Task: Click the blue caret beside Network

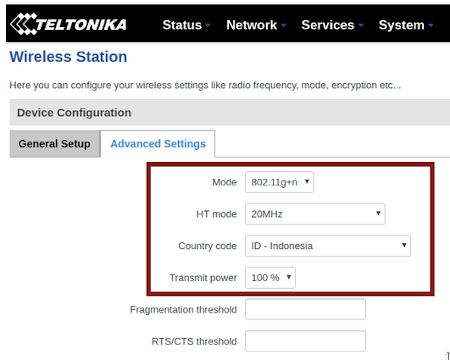Action: (284, 25)
